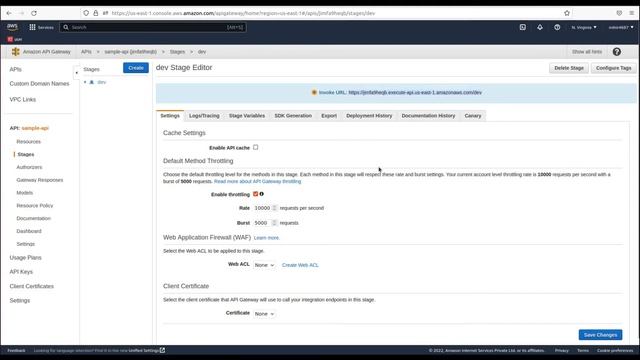The image size is (640, 360).
Task: Click the Create stage button
Action: tap(136, 68)
